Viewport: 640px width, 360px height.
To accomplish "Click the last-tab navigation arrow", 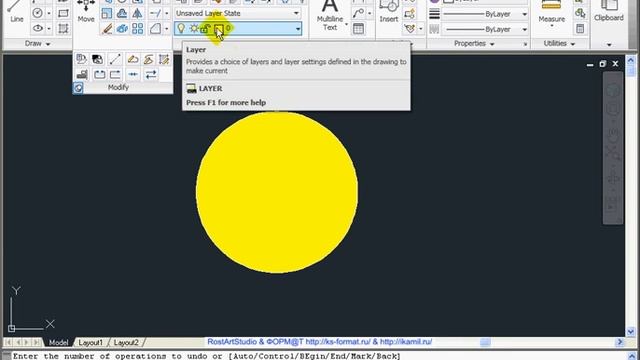I will 37,342.
